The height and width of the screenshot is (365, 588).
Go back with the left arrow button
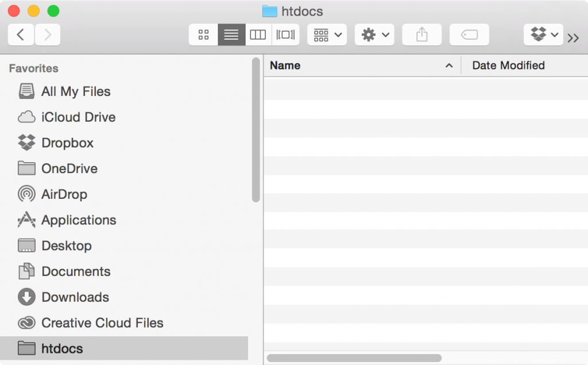point(21,35)
